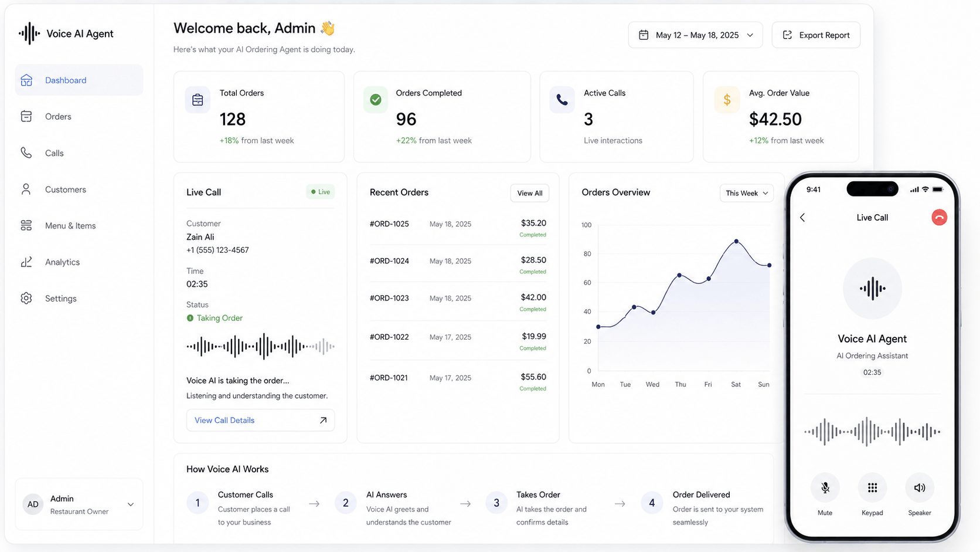This screenshot has width=980, height=552.
Task: Click the Voice AI Agent waveform logo
Action: coord(29,34)
